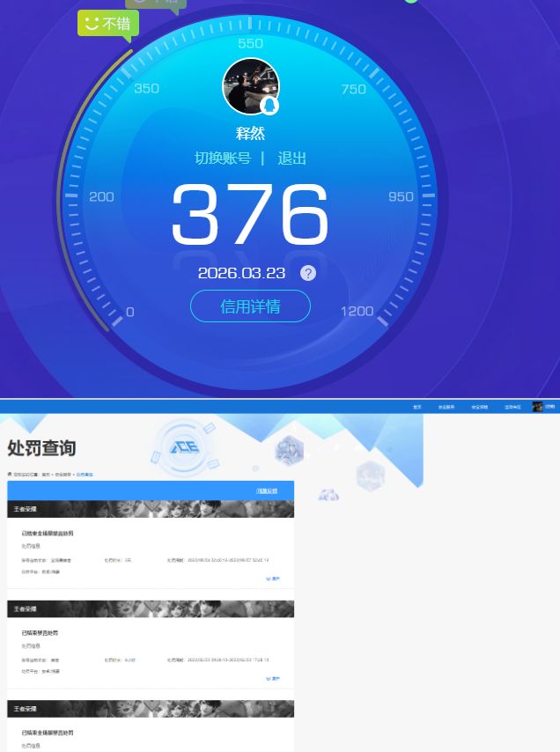Image resolution: width=560 pixels, height=752 pixels.
Task: Click the date 2026.03.23
Action: (241, 273)
